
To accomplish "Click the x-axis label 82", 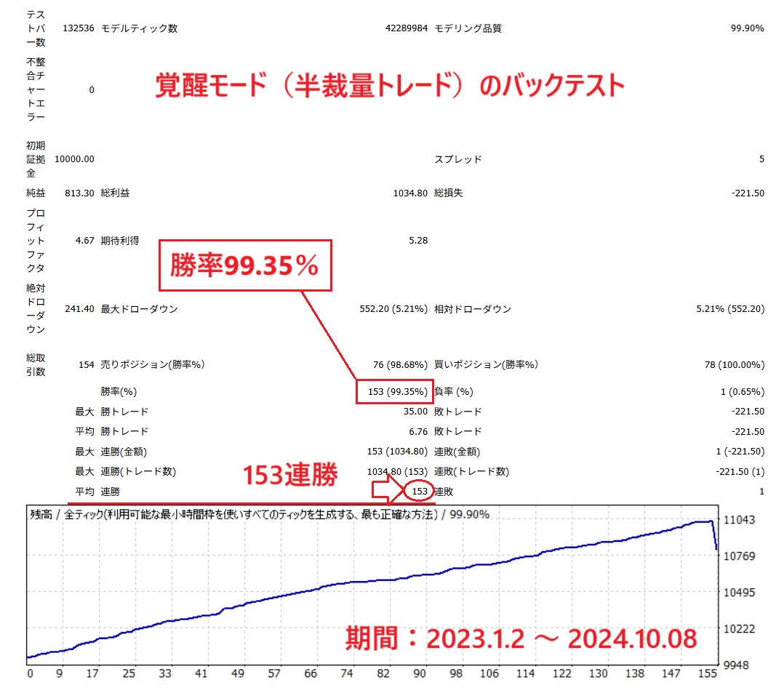I will point(383,673).
